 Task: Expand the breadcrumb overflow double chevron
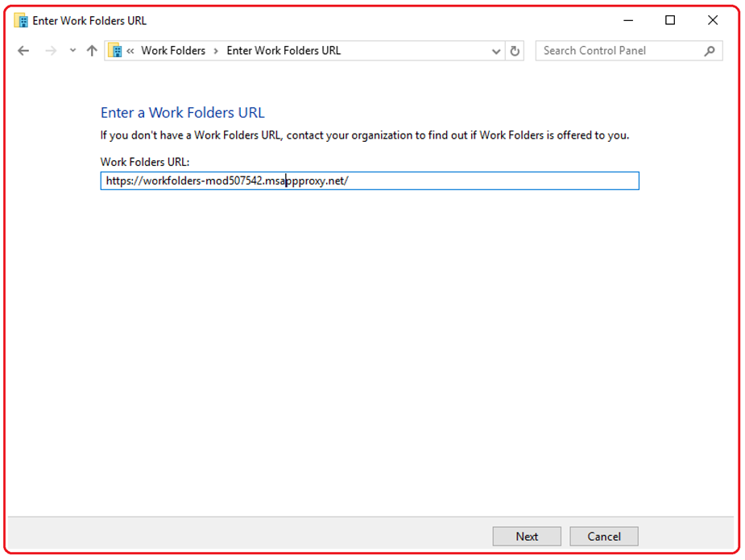coord(130,51)
